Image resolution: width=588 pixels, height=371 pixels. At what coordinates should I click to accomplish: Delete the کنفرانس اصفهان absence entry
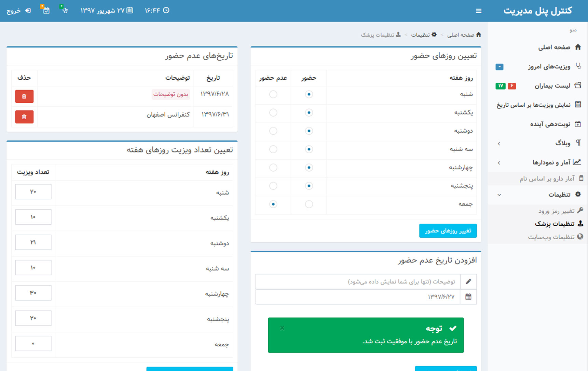click(24, 117)
